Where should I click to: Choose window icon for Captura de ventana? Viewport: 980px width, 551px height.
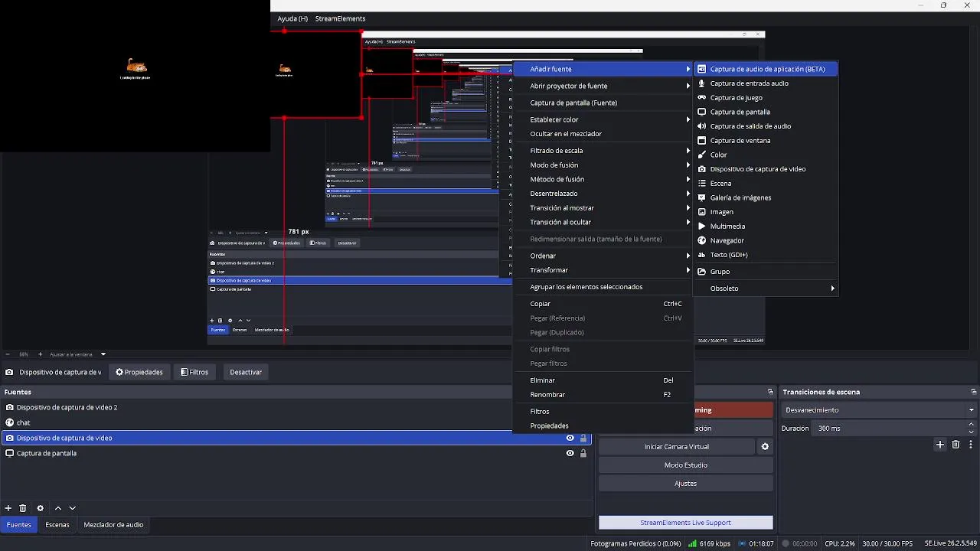pyautogui.click(x=701, y=141)
